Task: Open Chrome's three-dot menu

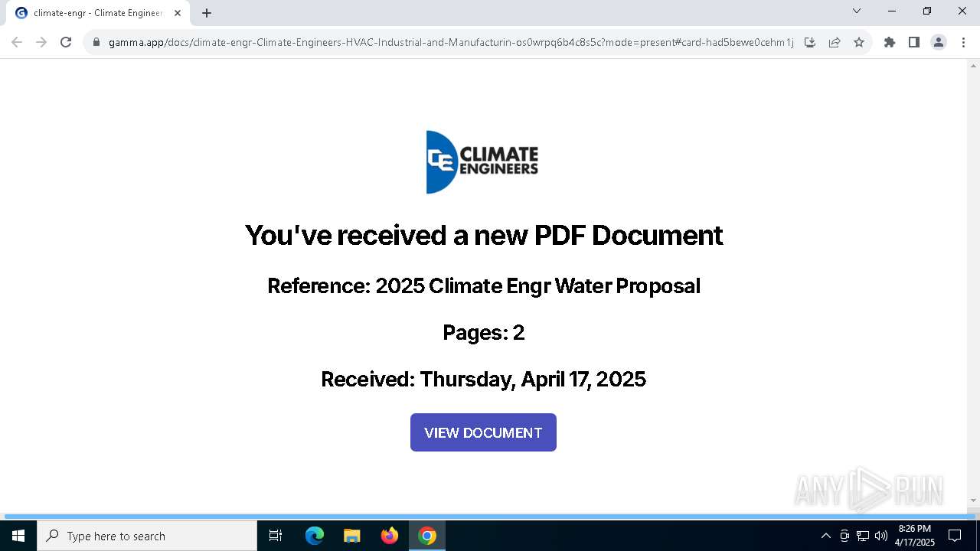Action: tap(963, 42)
